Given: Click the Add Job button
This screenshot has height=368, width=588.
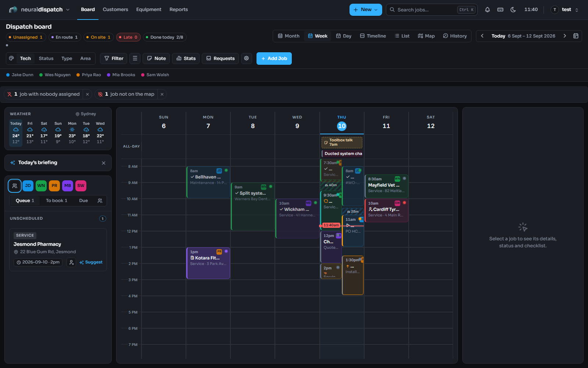Looking at the screenshot, I should pyautogui.click(x=274, y=58).
